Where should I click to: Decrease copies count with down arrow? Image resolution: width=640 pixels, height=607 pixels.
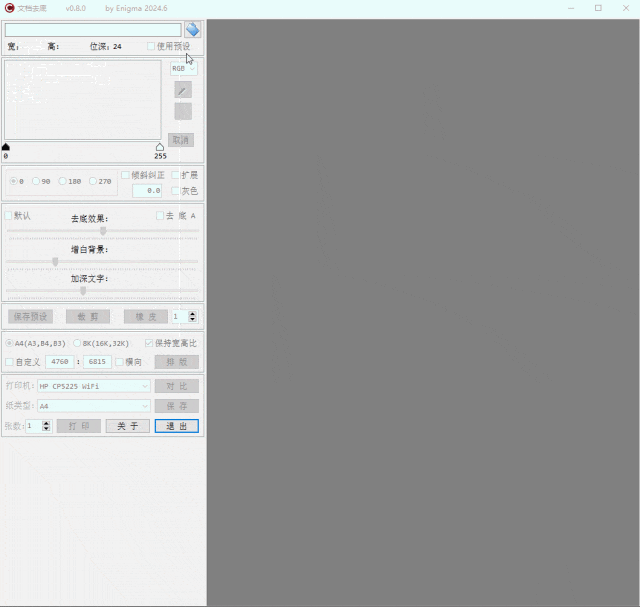[46, 429]
